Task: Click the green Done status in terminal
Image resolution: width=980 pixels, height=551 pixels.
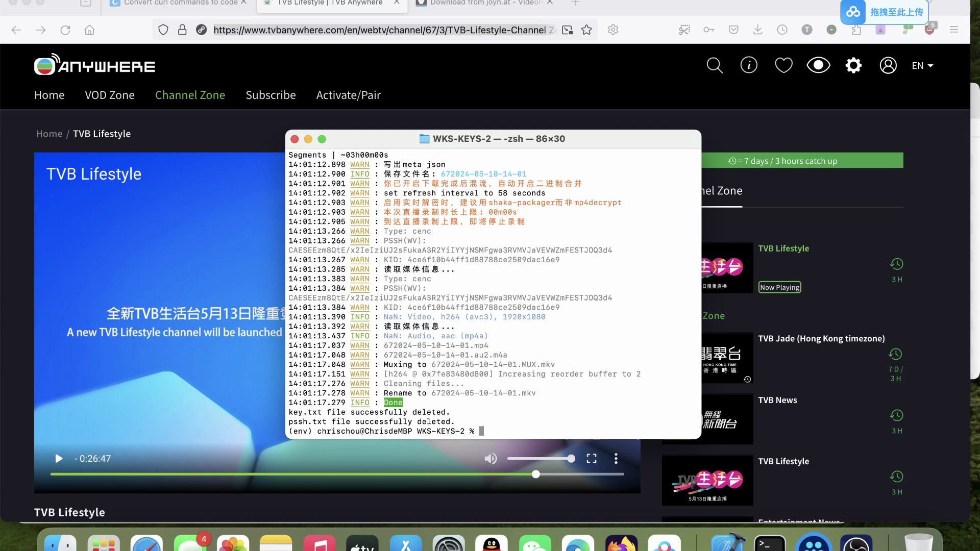Action: pyautogui.click(x=393, y=403)
